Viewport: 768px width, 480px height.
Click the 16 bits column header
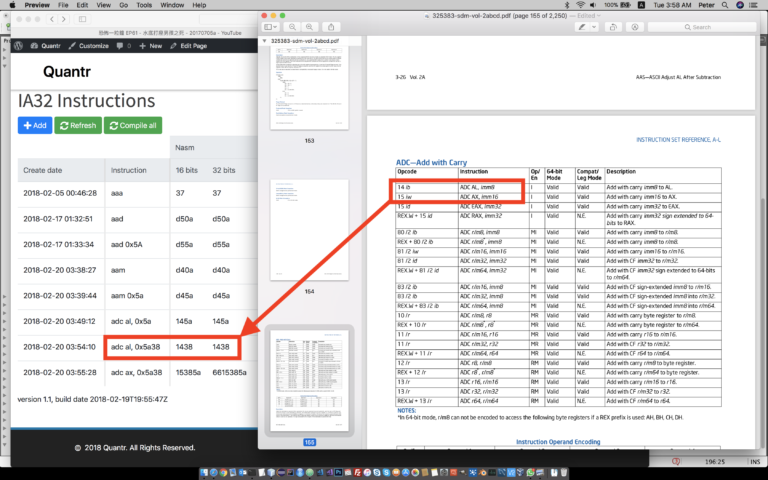pyautogui.click(x=187, y=170)
